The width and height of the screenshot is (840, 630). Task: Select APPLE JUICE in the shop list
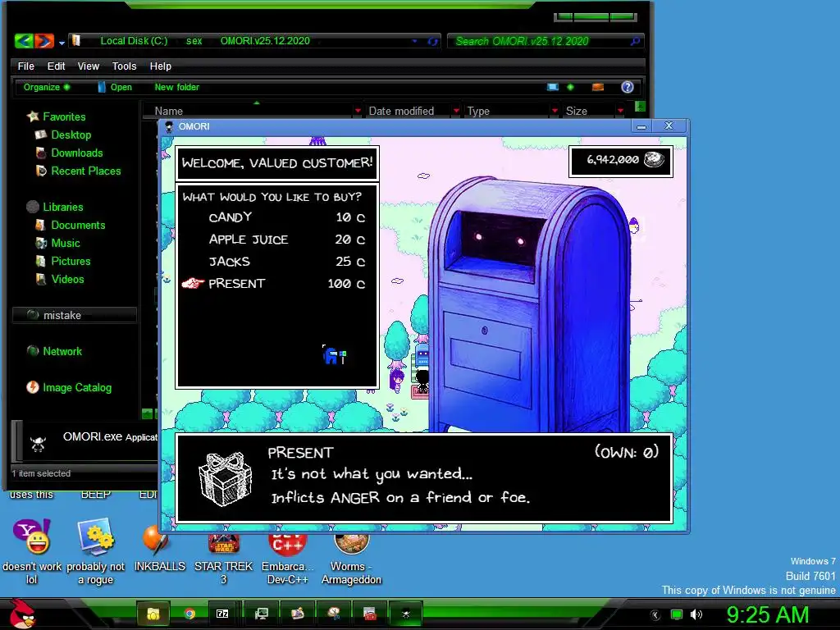(249, 240)
